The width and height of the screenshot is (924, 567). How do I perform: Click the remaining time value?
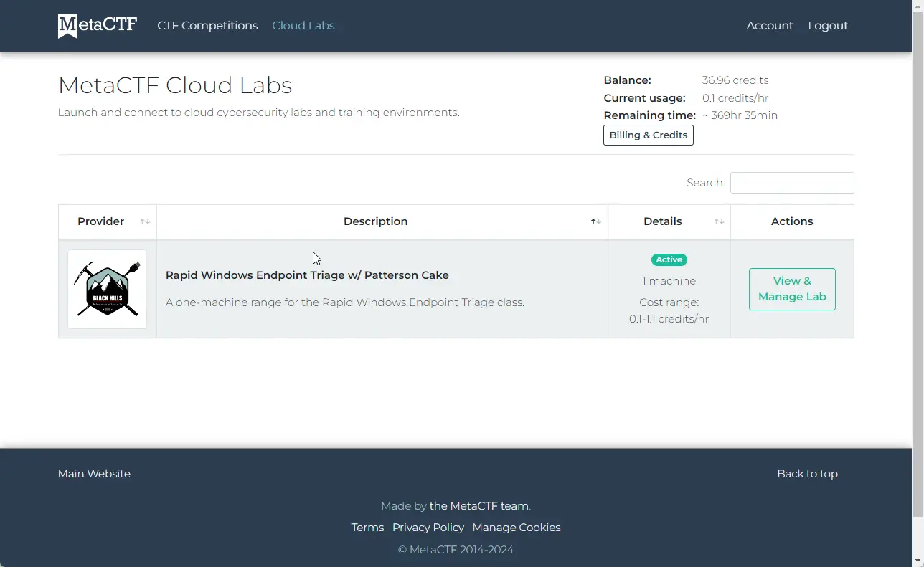coord(740,115)
